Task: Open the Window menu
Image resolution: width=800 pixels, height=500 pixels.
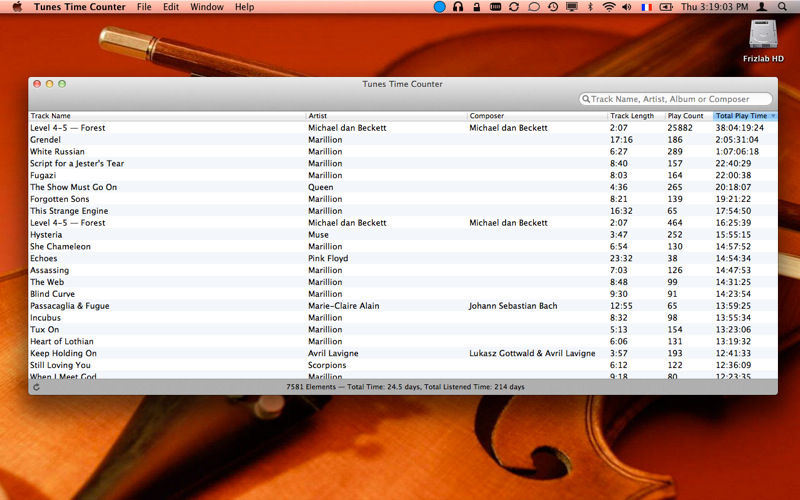Action: (207, 7)
